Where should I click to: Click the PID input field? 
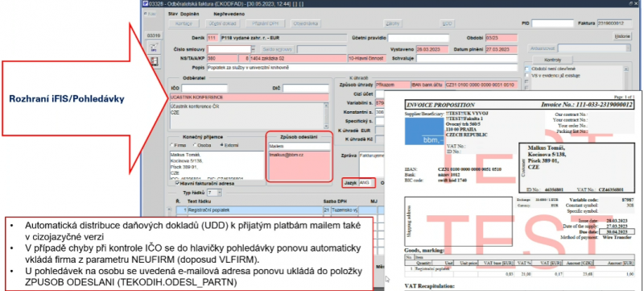tap(553, 23)
